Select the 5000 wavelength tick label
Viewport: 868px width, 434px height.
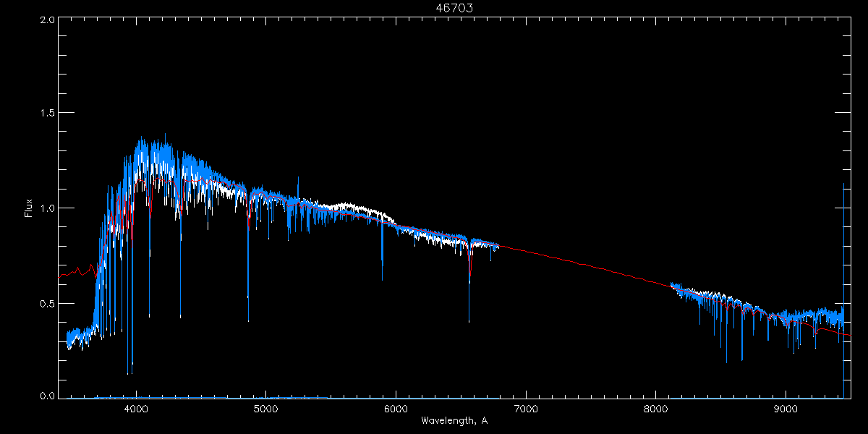pos(266,409)
